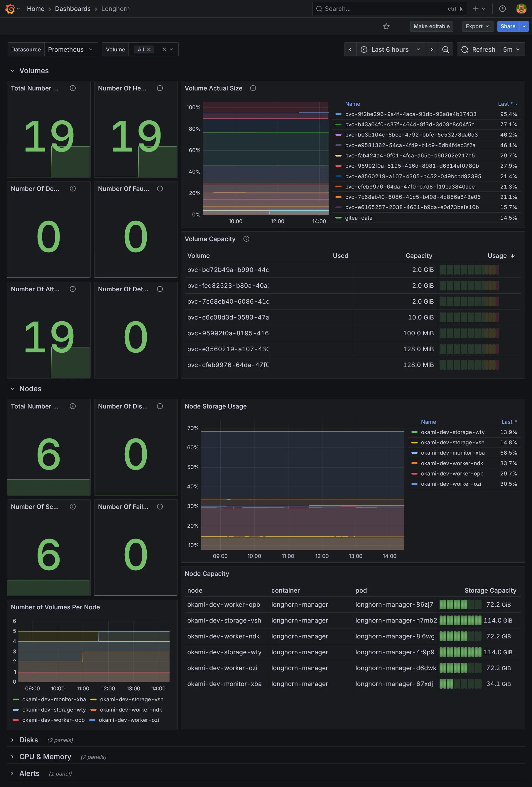Open the Prometheus datasource dropdown
Viewport: 532px width, 787px height.
(x=70, y=49)
